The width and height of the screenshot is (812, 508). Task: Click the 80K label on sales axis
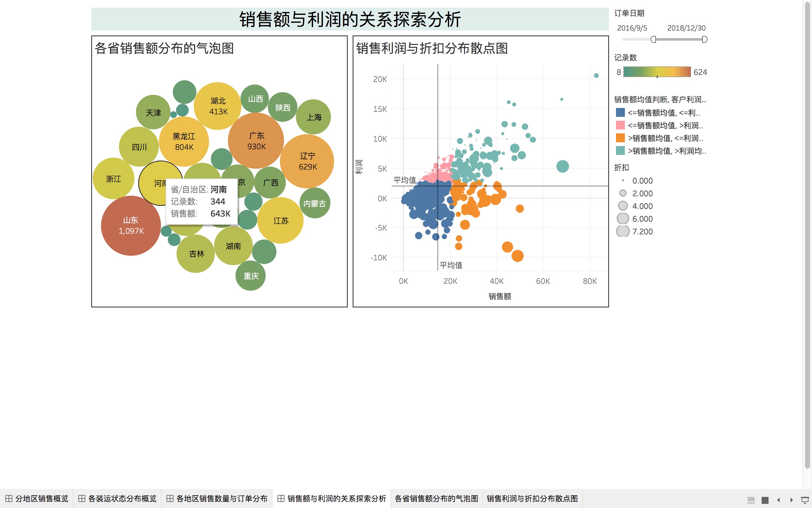click(x=590, y=281)
